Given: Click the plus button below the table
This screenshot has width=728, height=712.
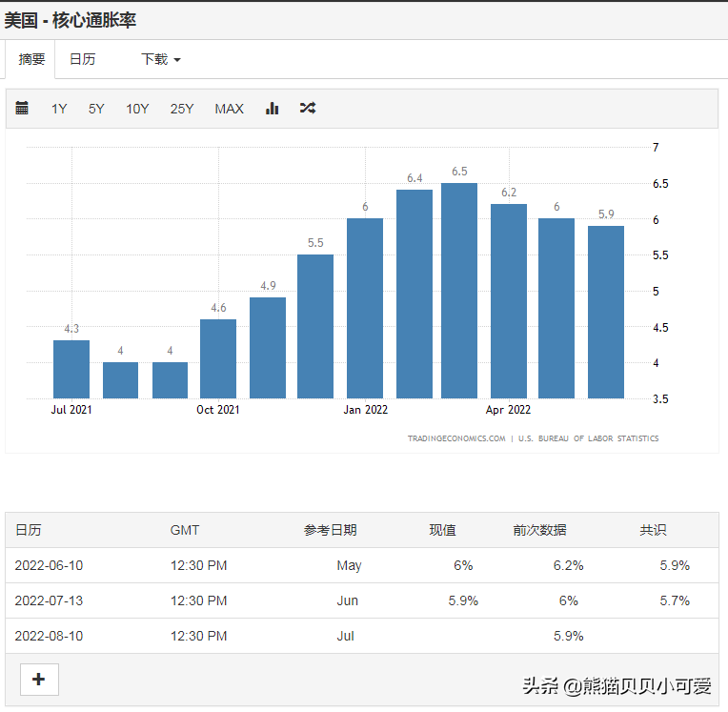Looking at the screenshot, I should [39, 680].
